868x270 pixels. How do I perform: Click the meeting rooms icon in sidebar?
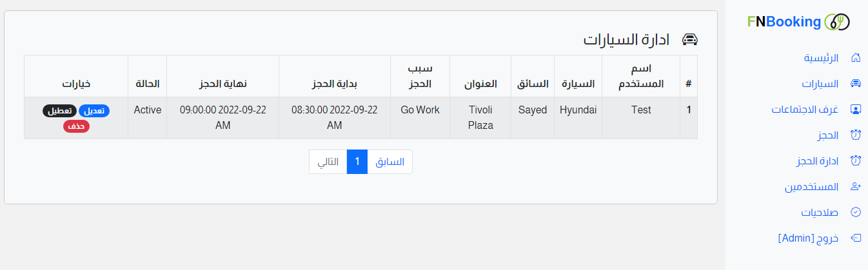coord(856,110)
